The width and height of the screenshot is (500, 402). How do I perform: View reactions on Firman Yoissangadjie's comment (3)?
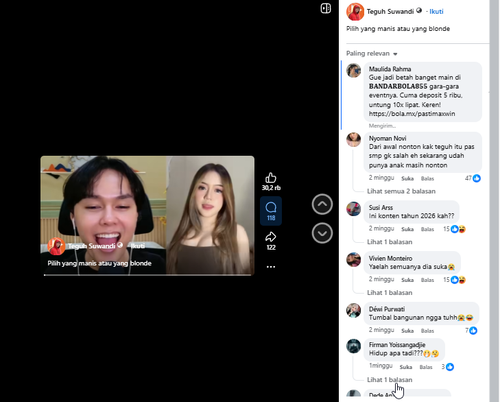pos(448,367)
